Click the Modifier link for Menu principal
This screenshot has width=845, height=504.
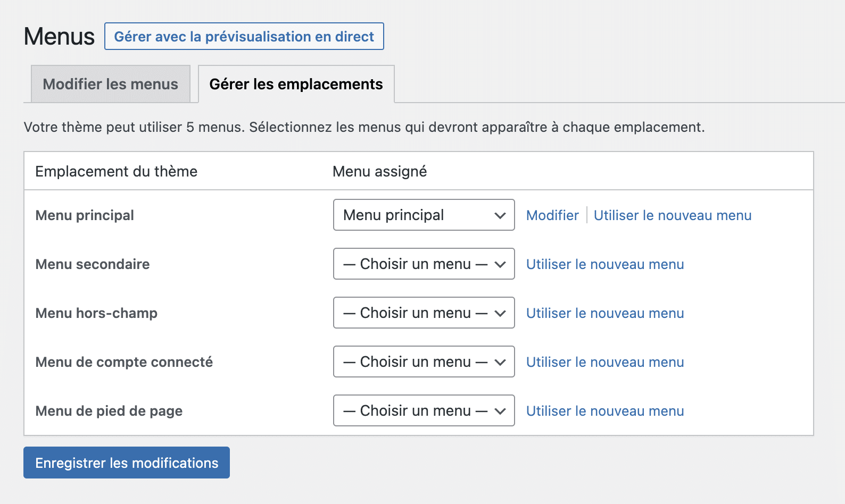point(552,215)
